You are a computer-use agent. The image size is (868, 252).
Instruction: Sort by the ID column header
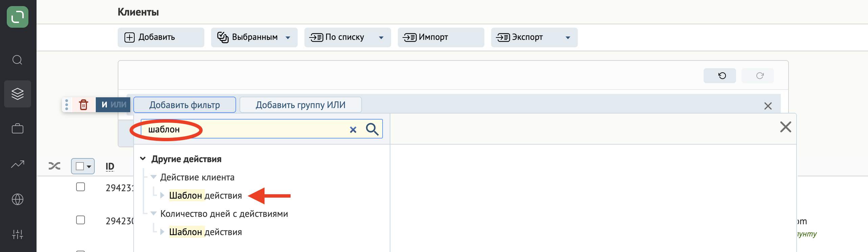(x=110, y=166)
